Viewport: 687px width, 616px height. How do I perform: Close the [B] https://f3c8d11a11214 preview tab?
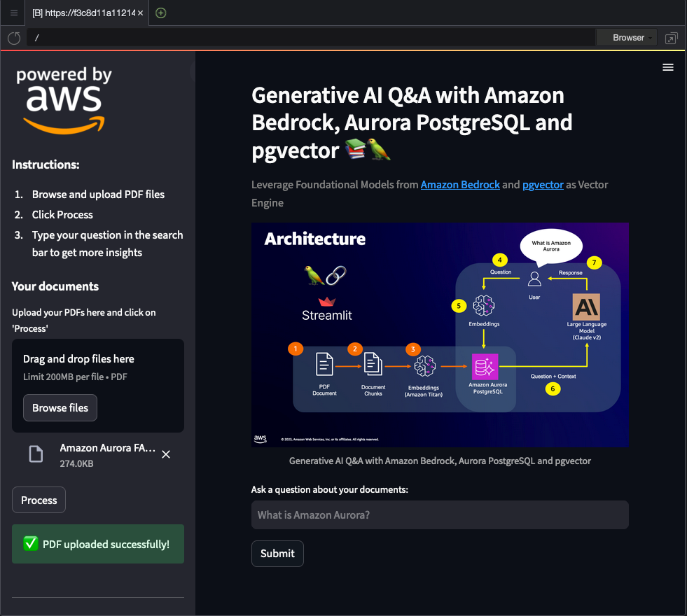pos(141,13)
